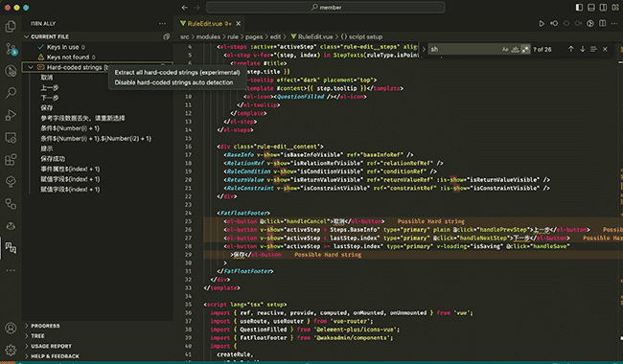The image size is (623, 364).
Task: Toggle Use Regular Expression in find widget
Action: [525, 49]
